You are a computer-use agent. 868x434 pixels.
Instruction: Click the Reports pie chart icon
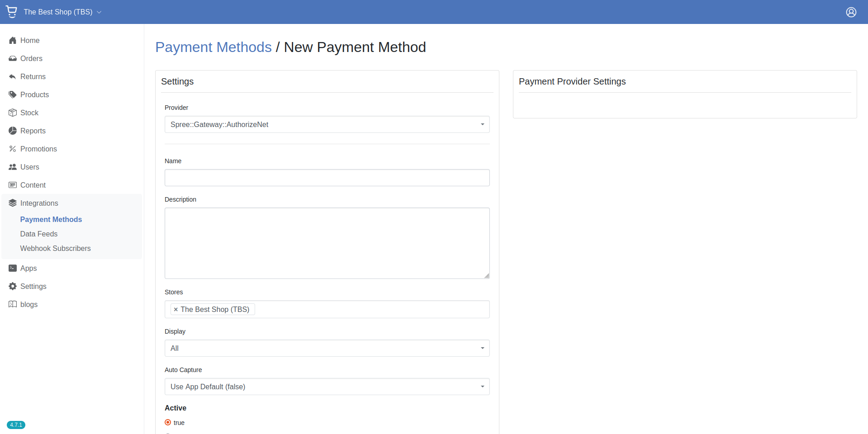(x=13, y=131)
